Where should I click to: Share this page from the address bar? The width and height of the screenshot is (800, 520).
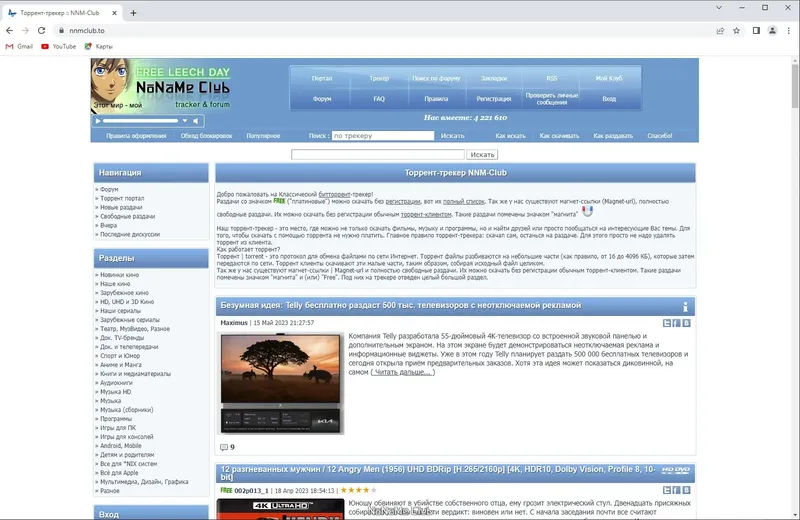tap(720, 31)
